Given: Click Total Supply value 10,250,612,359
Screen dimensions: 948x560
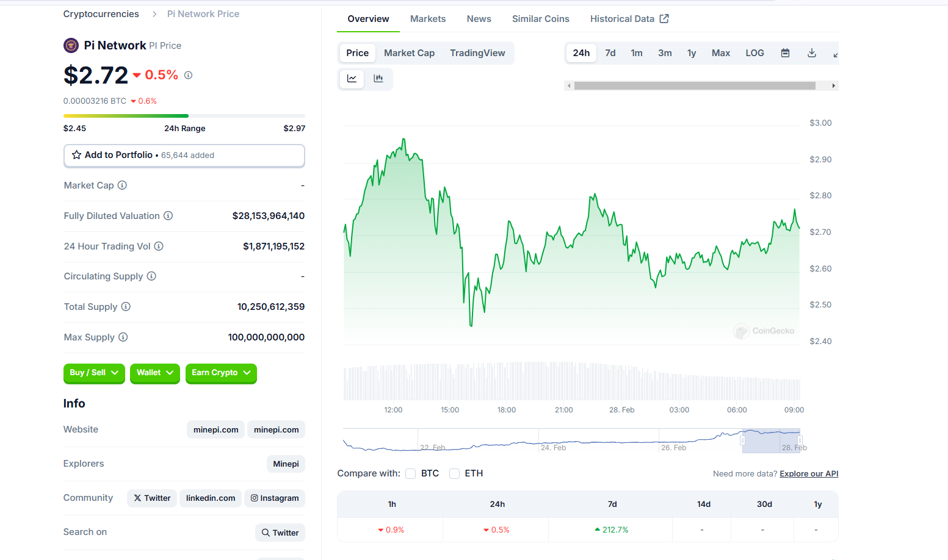Looking at the screenshot, I should point(271,307).
